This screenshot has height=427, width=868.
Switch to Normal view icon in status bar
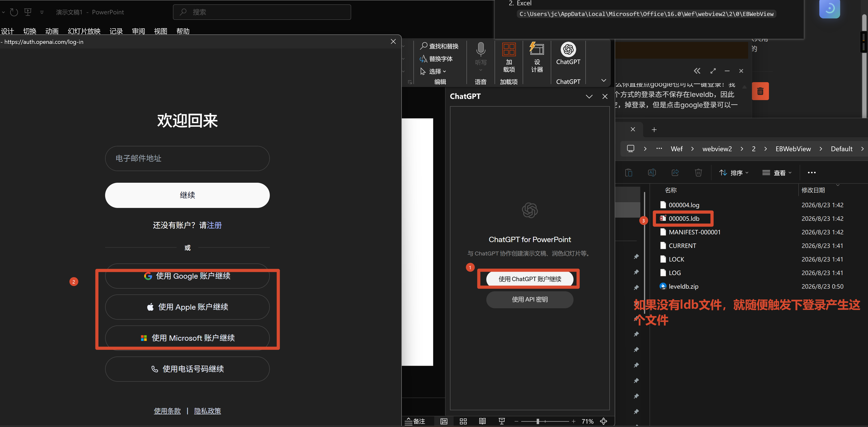[444, 421]
